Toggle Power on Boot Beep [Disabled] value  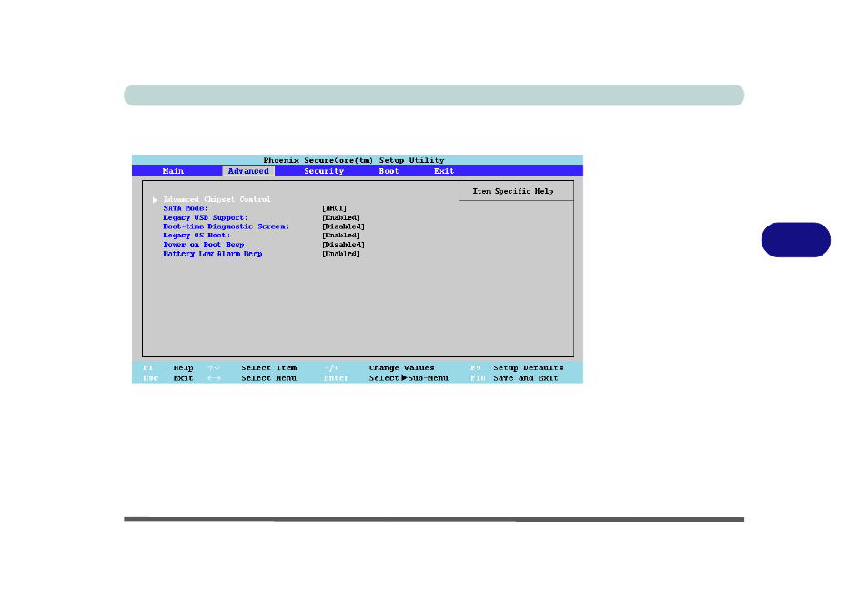click(343, 245)
